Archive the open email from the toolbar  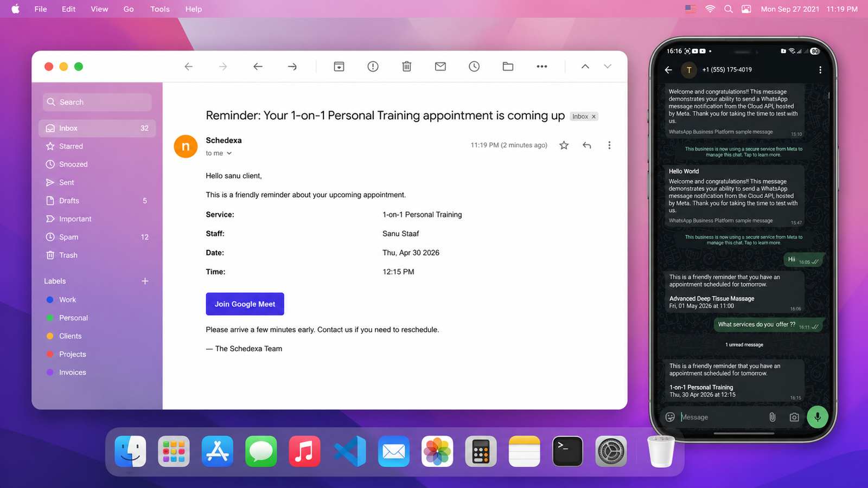339,67
